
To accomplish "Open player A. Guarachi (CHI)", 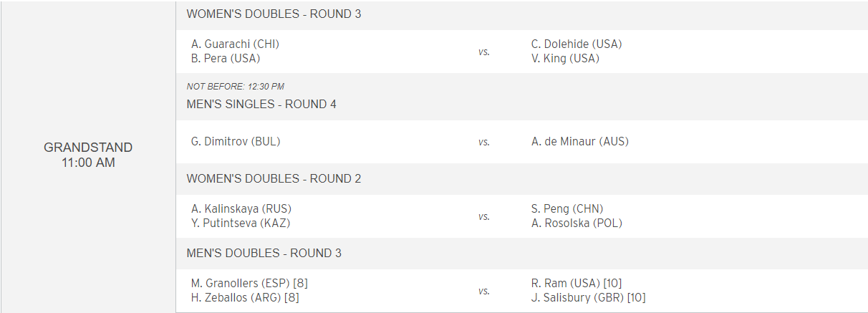I will pos(235,44).
